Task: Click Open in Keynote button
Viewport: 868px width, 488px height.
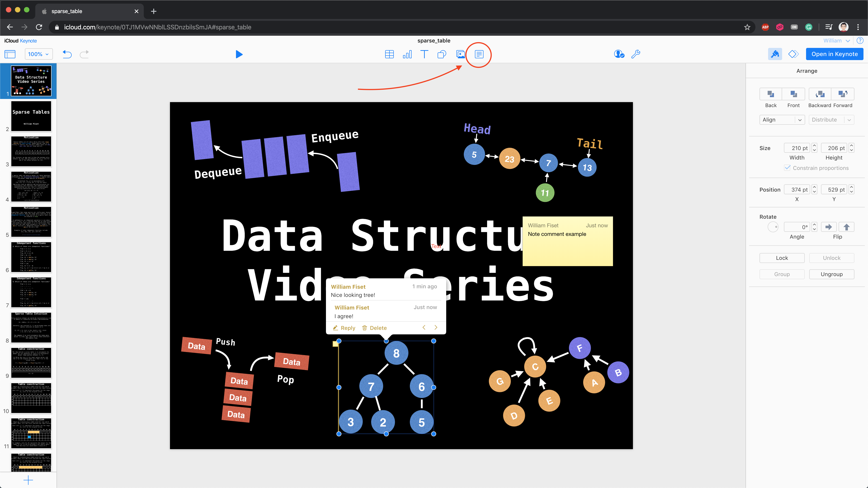Action: click(834, 54)
